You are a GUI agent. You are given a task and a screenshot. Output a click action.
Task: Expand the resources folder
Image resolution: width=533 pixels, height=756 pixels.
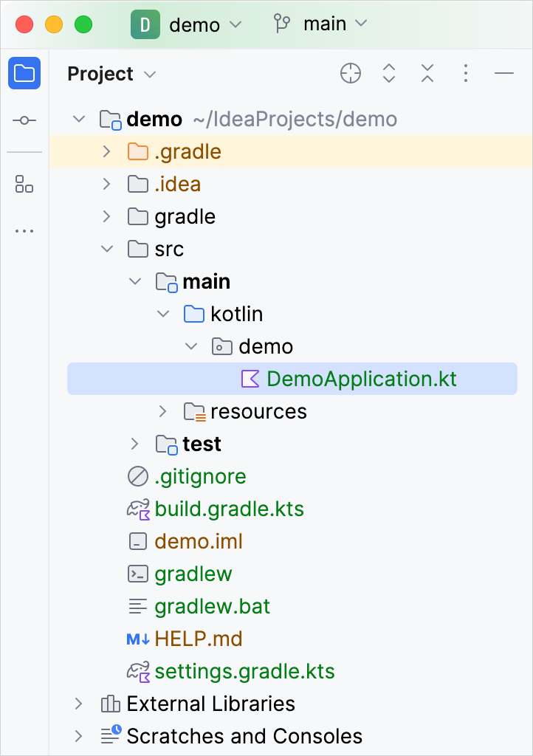163,412
